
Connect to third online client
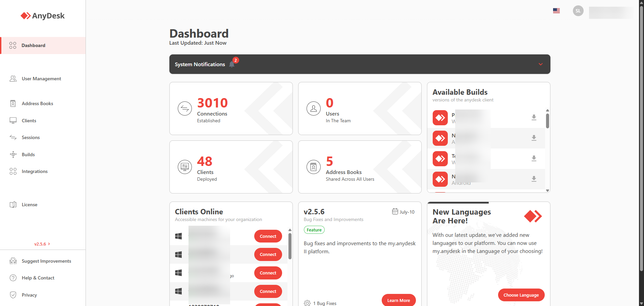coord(268,273)
